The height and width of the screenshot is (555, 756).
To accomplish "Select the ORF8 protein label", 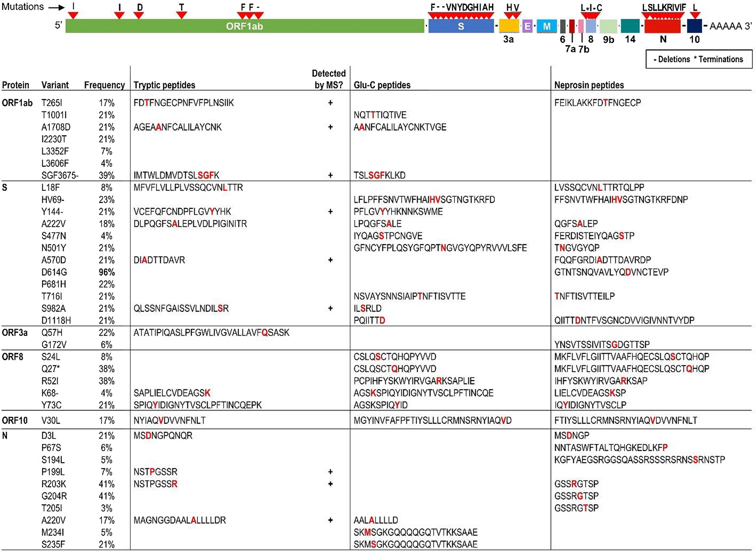I will [13, 357].
